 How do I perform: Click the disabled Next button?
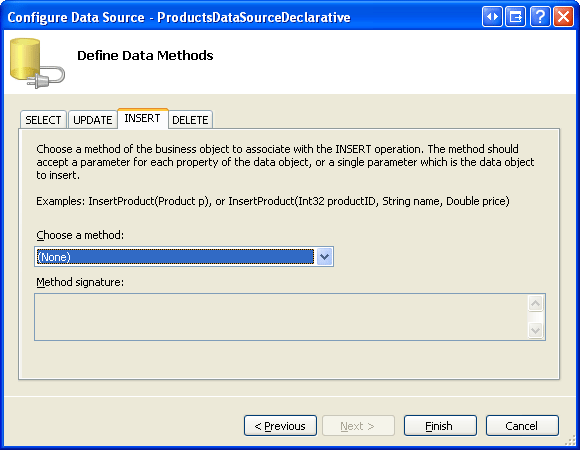(358, 426)
